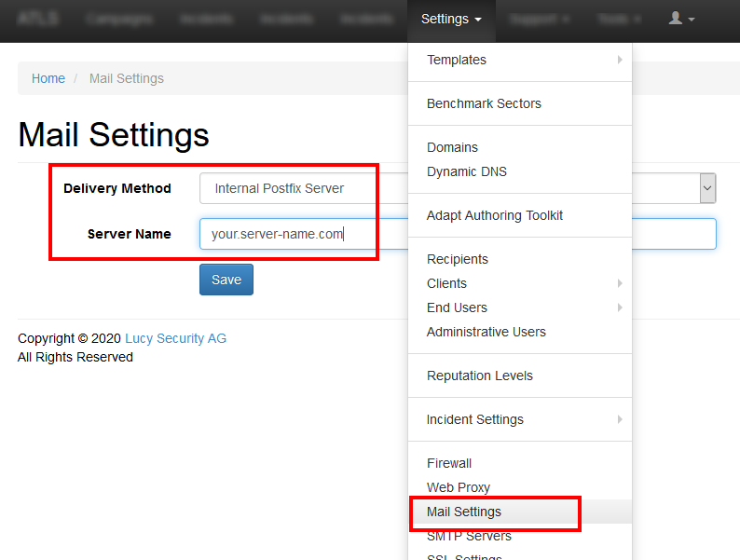Image resolution: width=740 pixels, height=560 pixels.
Task: Expand the Templates submenu arrow
Action: (x=620, y=60)
